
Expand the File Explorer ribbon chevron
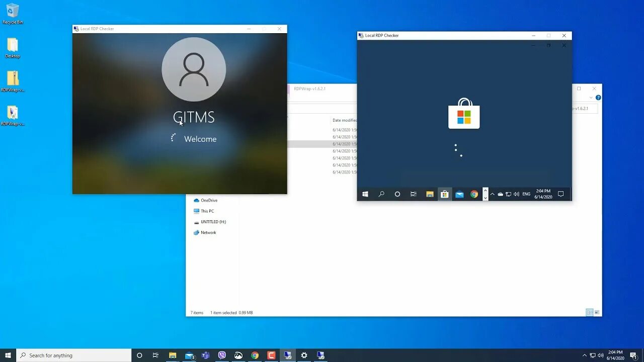tap(591, 98)
